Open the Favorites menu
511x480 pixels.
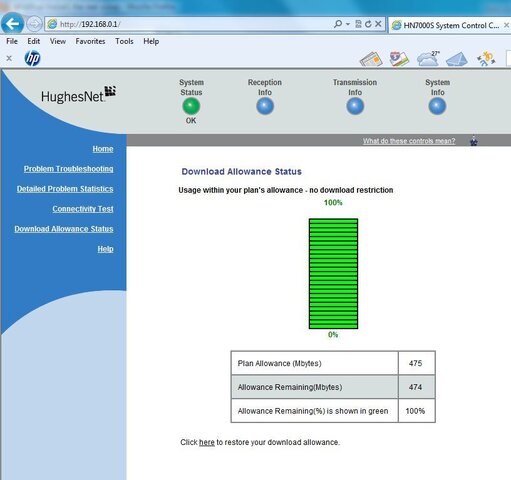pos(90,41)
